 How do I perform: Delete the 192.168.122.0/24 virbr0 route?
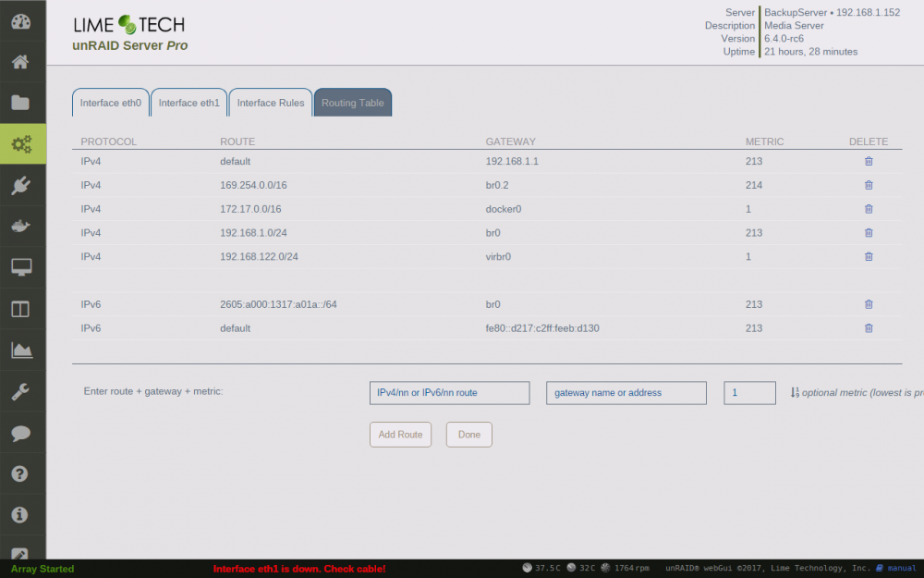pyautogui.click(x=869, y=256)
